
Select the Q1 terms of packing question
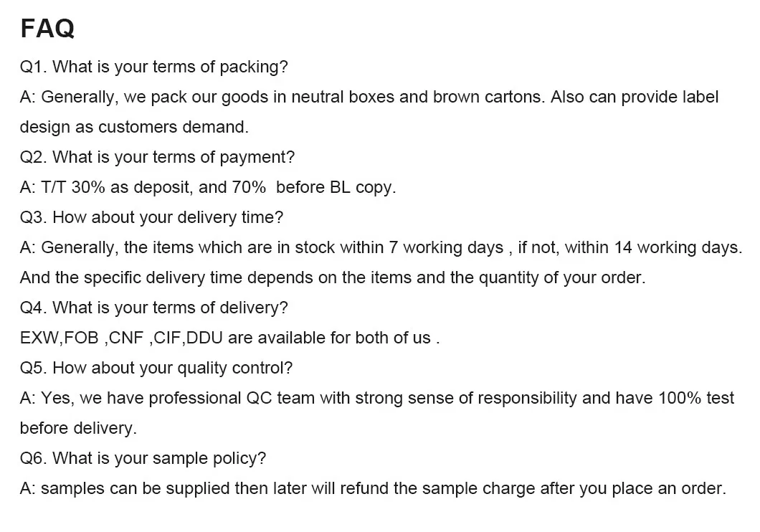coord(153,67)
